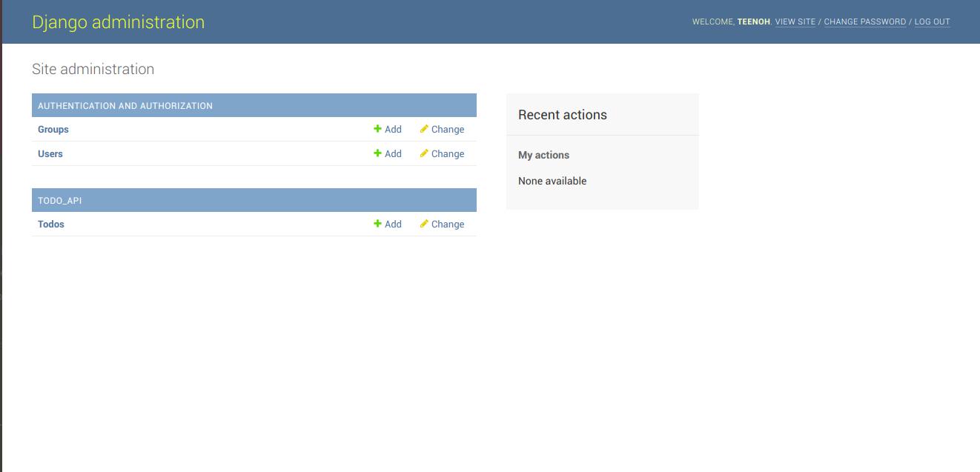Select the pencil icon next to Users
Viewport: 980px width, 472px height.
coord(423,153)
